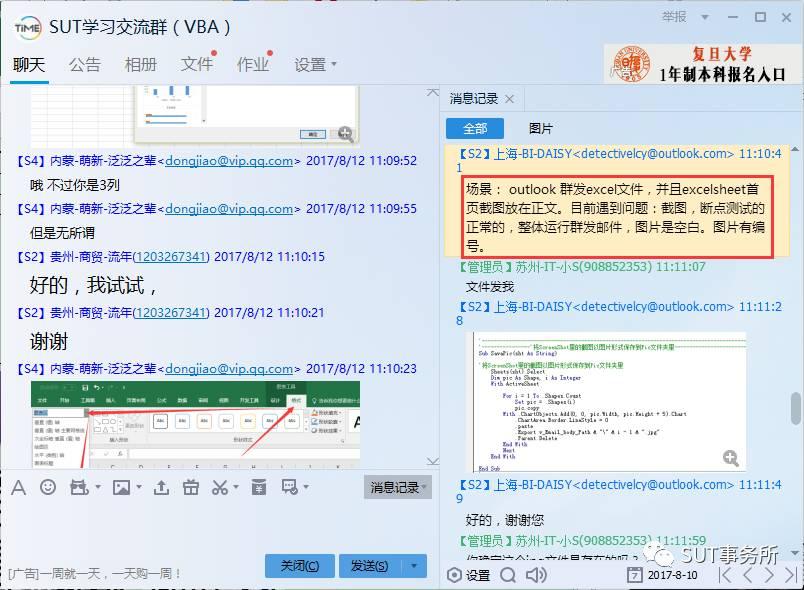Click the 举报 report link
The image size is (804, 590).
(674, 17)
